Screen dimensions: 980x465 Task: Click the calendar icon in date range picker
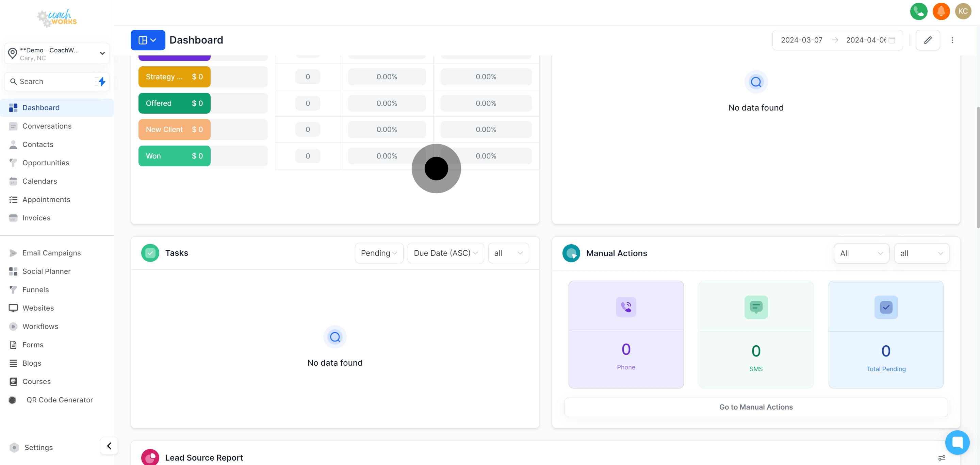coord(892,39)
